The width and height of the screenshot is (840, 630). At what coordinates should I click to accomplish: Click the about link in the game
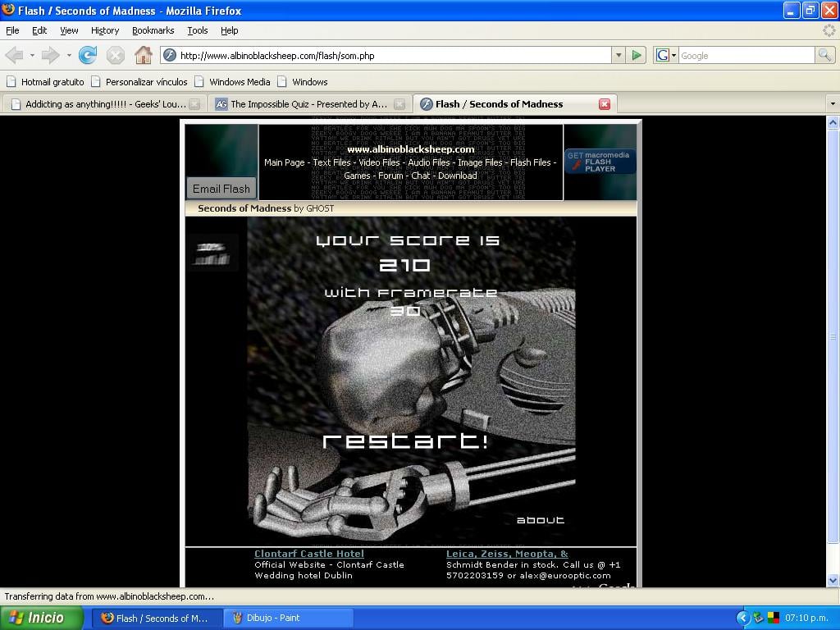[x=540, y=519]
